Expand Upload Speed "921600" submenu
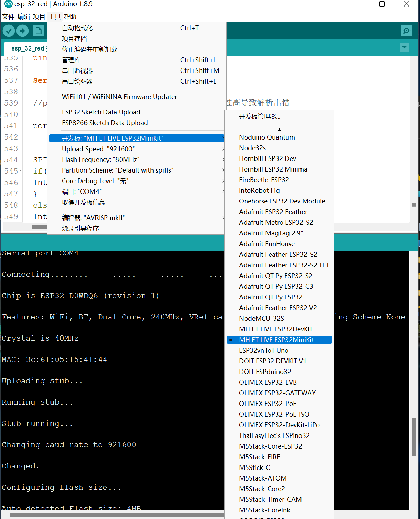The width and height of the screenshot is (420, 519). (x=137, y=149)
